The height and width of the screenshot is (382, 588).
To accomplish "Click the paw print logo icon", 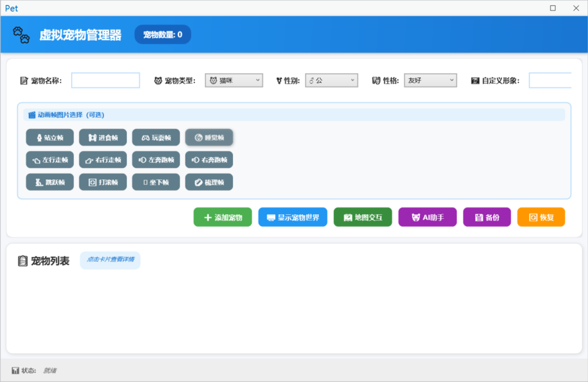I will (x=21, y=35).
